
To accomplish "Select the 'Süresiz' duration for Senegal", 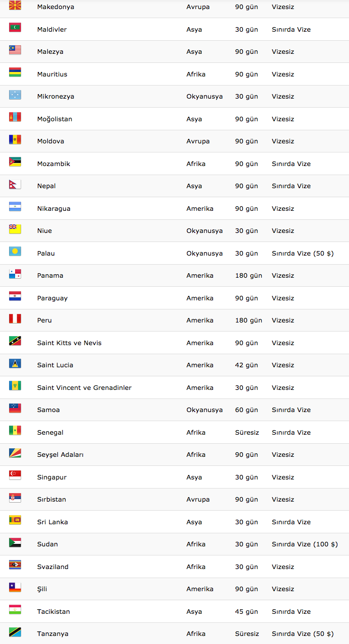I will tap(247, 433).
